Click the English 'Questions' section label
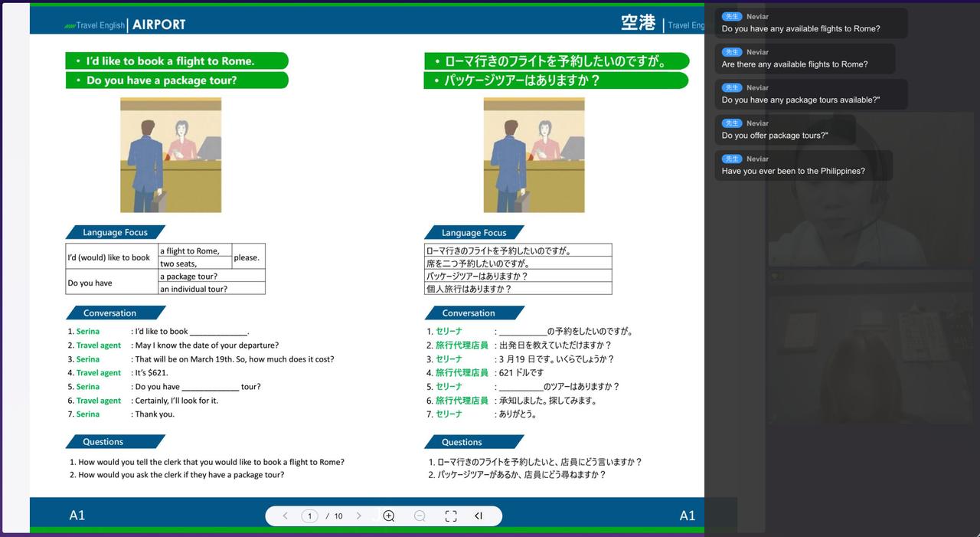This screenshot has height=537, width=980. click(115, 441)
